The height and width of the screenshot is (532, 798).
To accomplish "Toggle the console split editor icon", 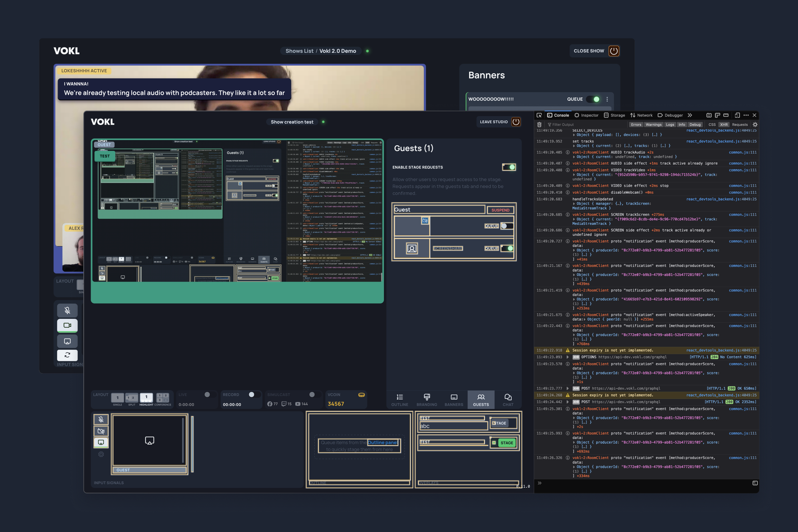I will point(755,483).
